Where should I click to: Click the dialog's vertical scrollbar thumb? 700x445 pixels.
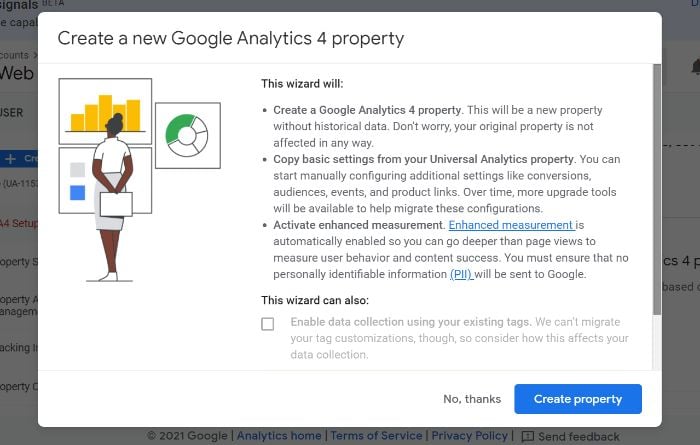coord(656,189)
